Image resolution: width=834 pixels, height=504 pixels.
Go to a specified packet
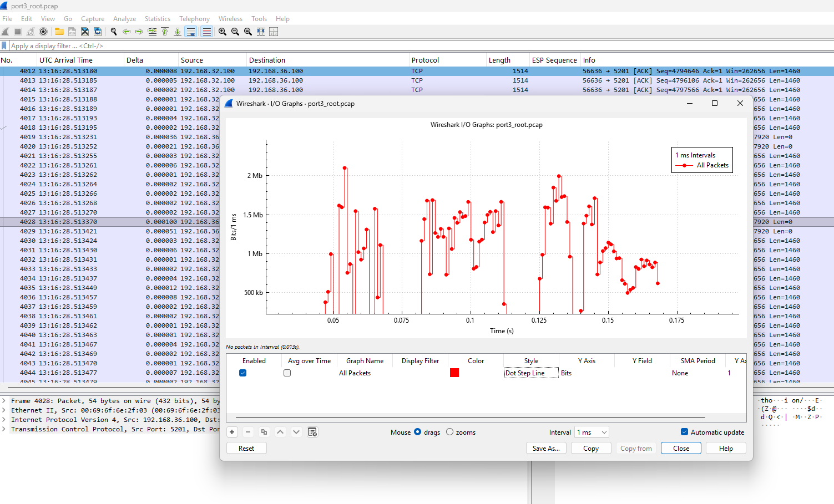[152, 32]
